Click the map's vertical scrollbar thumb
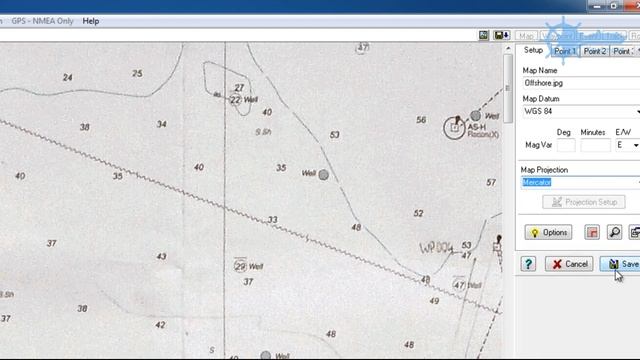Viewport: 640px width, 360px height. tap(508, 89)
